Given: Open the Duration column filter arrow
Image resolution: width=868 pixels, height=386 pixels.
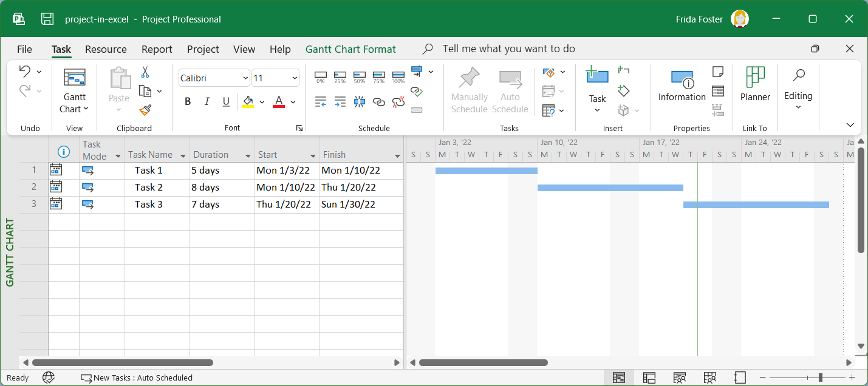Looking at the screenshot, I should (x=248, y=156).
